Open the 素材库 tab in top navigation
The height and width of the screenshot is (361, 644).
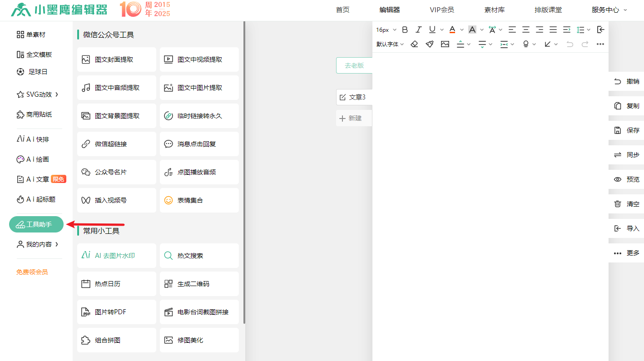pyautogui.click(x=494, y=10)
